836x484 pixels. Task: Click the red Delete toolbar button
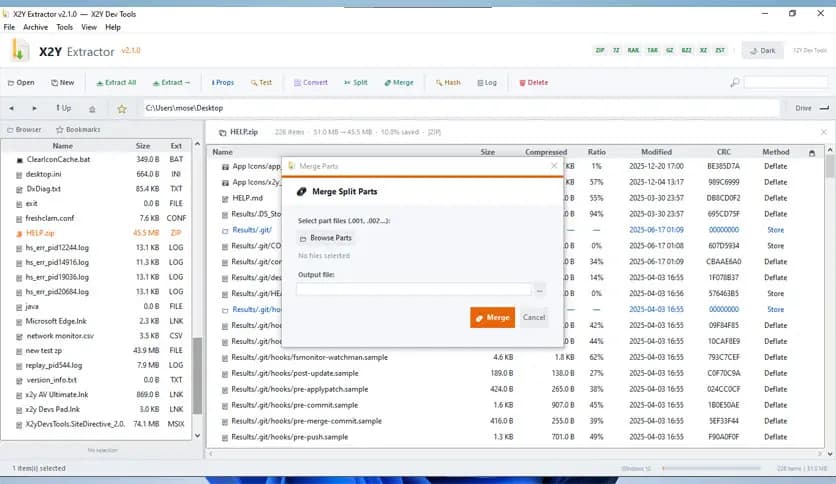coord(534,83)
